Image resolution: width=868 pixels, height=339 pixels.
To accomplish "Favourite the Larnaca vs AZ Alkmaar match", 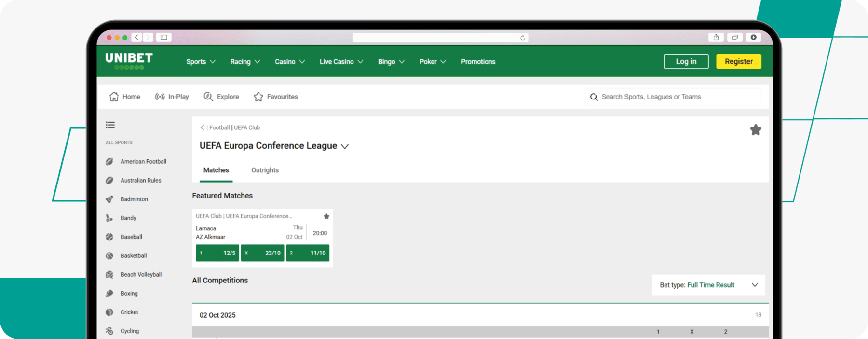I will (326, 216).
